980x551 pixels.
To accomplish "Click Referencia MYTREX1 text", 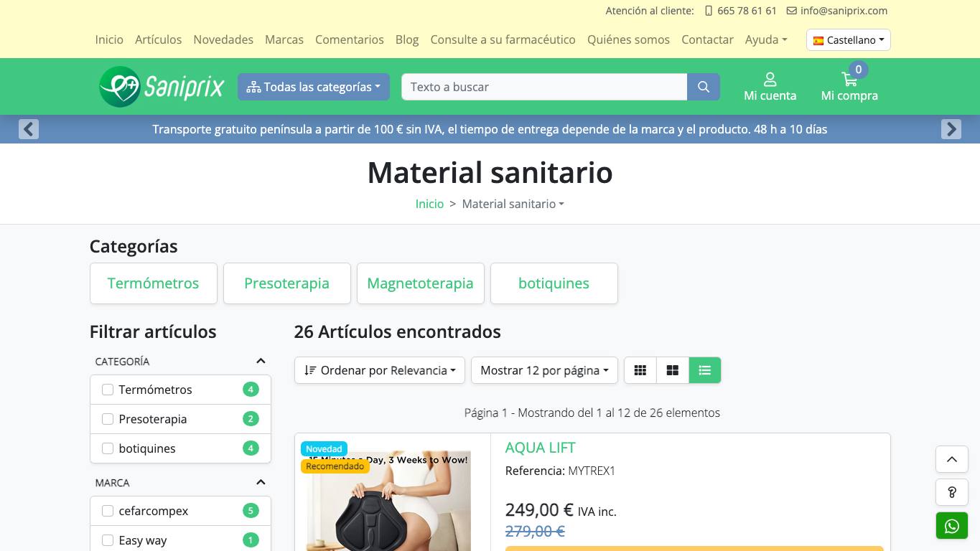I will pos(561,471).
